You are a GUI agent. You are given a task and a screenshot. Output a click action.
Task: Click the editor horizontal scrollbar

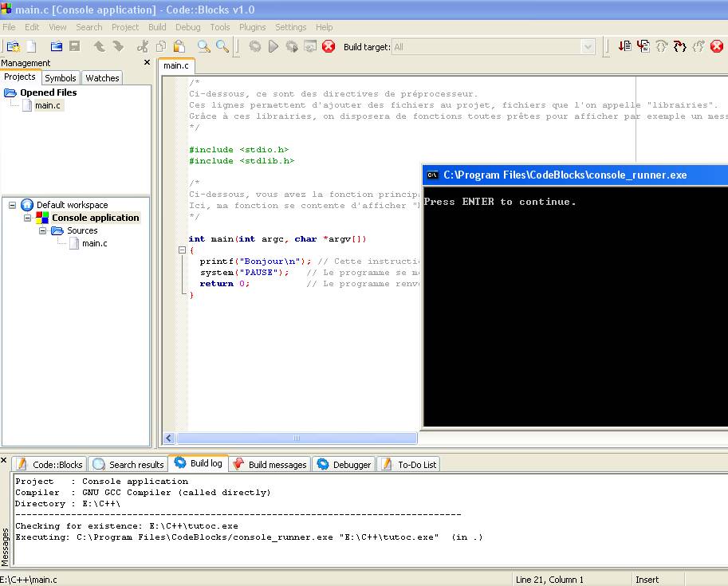click(296, 439)
